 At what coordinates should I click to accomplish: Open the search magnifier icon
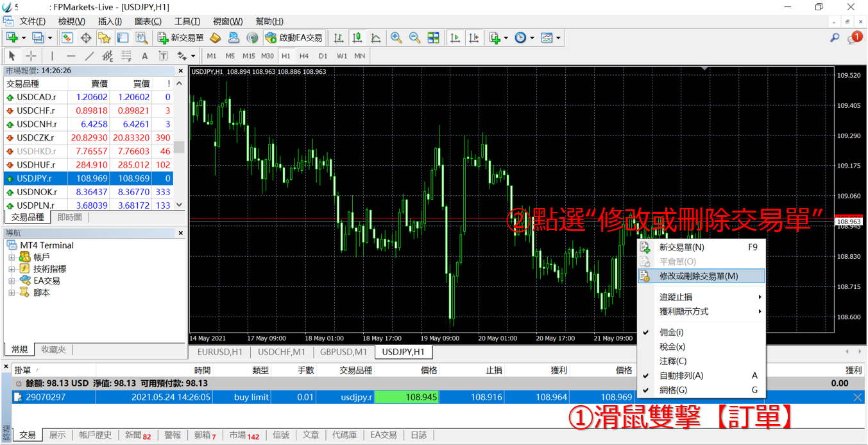click(x=835, y=38)
